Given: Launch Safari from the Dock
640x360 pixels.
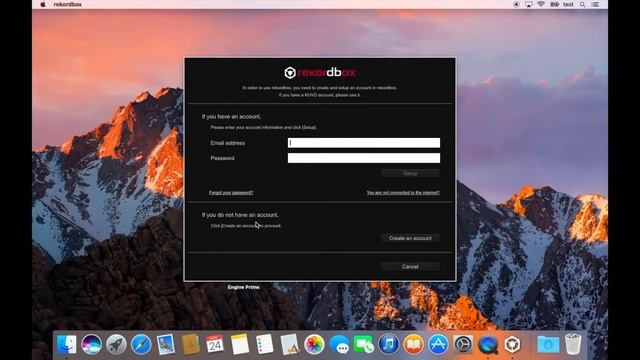Looking at the screenshot, I should click(x=141, y=344).
